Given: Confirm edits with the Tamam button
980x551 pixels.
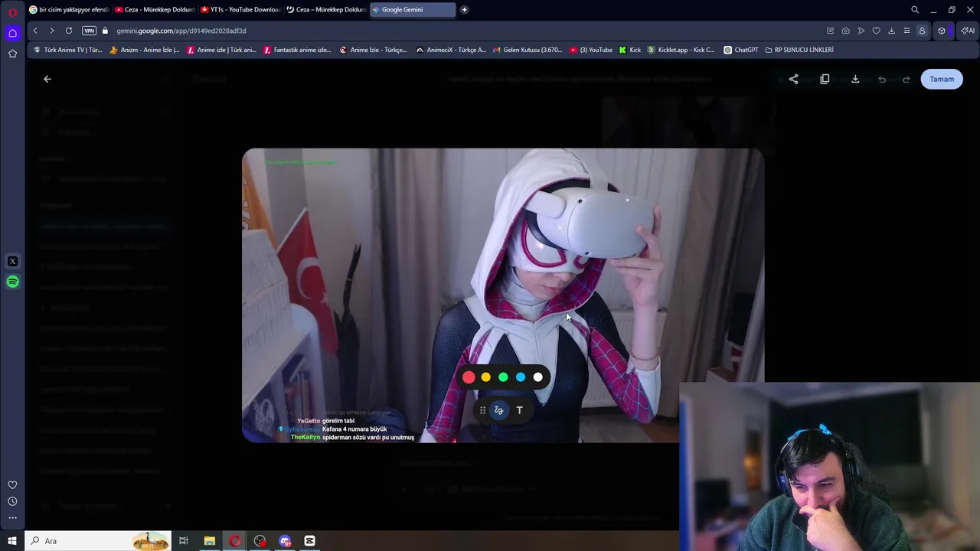Looking at the screenshot, I should point(942,79).
